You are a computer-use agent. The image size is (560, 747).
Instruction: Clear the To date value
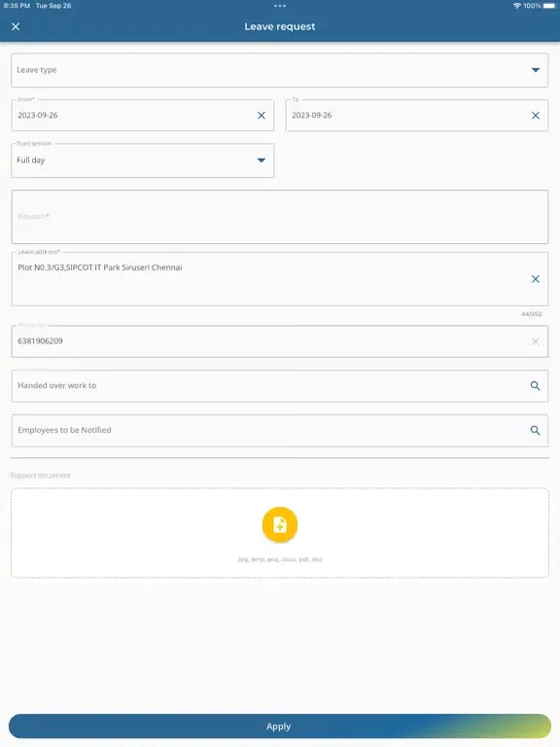click(x=536, y=116)
